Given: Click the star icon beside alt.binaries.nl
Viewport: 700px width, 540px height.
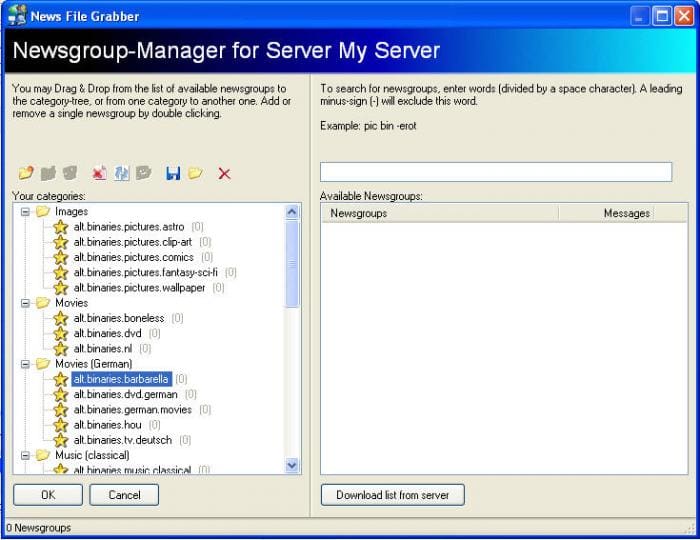Looking at the screenshot, I should point(60,349).
